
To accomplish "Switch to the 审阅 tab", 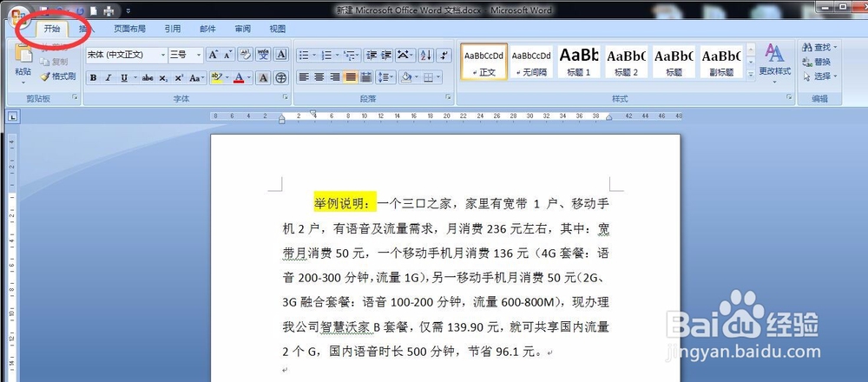I will click(x=242, y=29).
